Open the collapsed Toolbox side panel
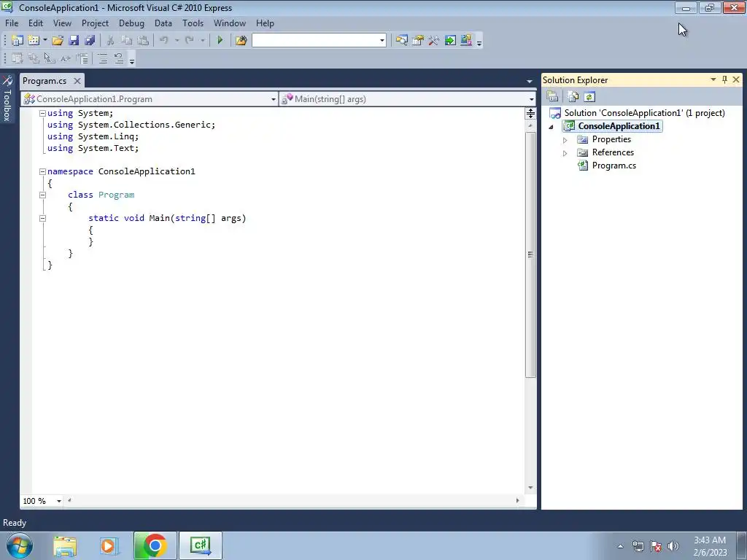 point(7,99)
